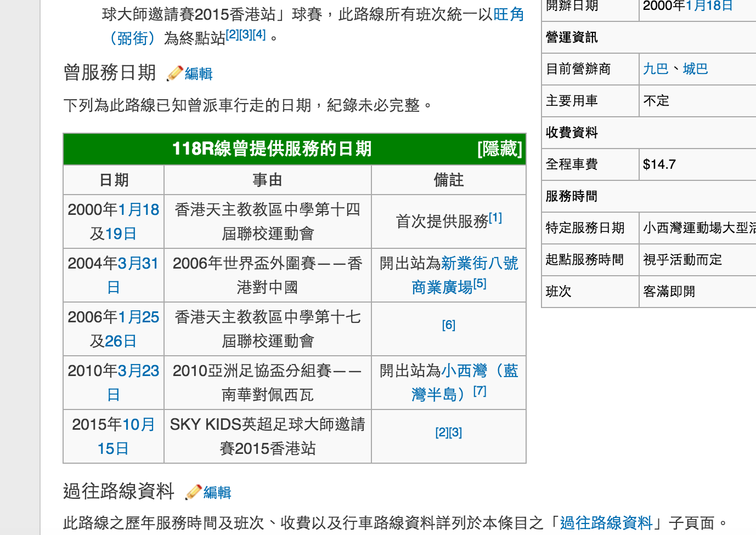Image resolution: width=756 pixels, height=535 pixels.
Task: Open 15日 link in 2015 row
Action: pyautogui.click(x=113, y=448)
